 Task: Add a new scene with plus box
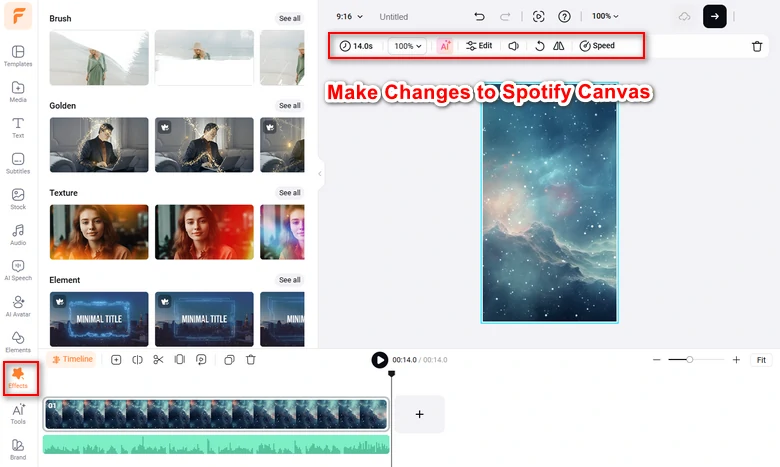(x=419, y=414)
